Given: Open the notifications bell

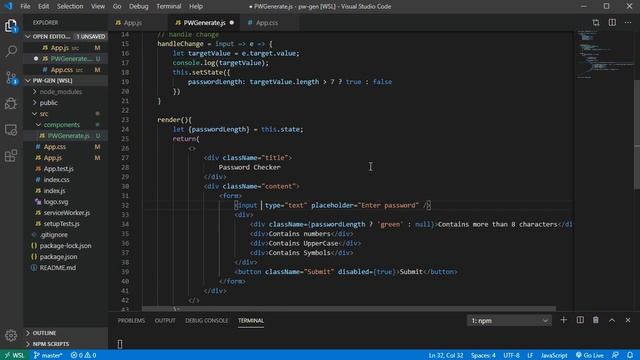Looking at the screenshot, I should [630, 355].
